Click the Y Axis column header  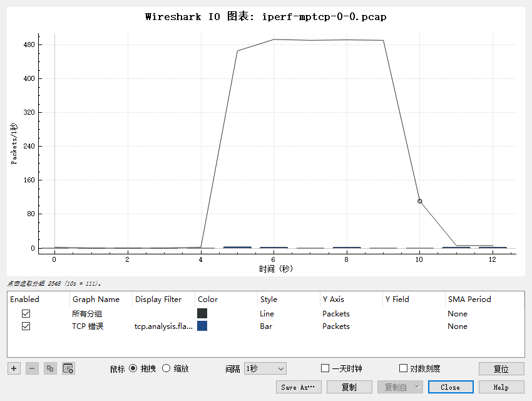tap(333, 299)
